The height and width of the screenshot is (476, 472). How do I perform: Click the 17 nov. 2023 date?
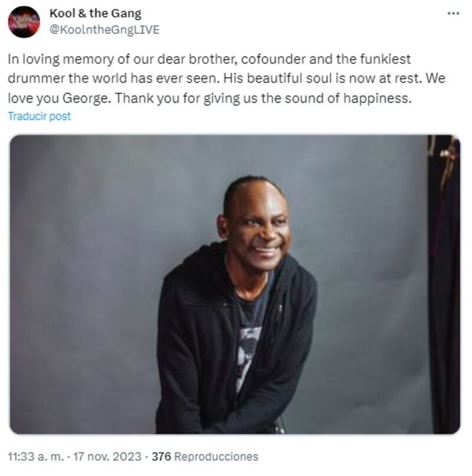[x=107, y=457]
